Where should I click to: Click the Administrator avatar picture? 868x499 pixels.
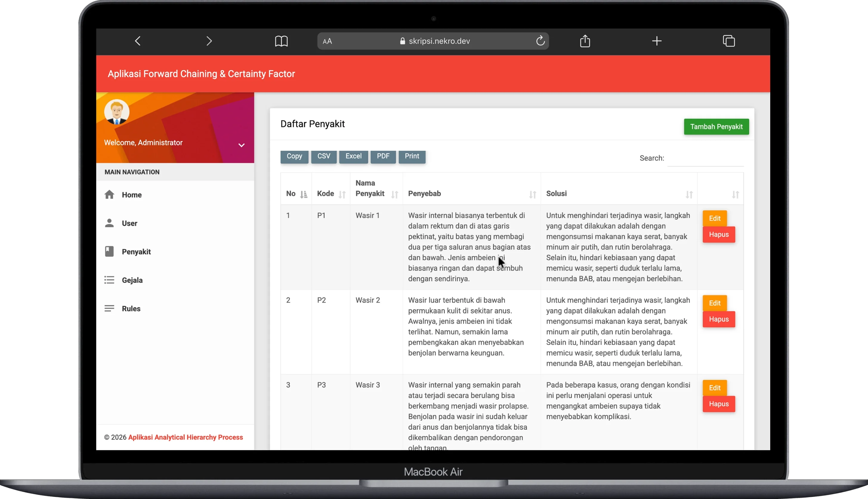(117, 112)
